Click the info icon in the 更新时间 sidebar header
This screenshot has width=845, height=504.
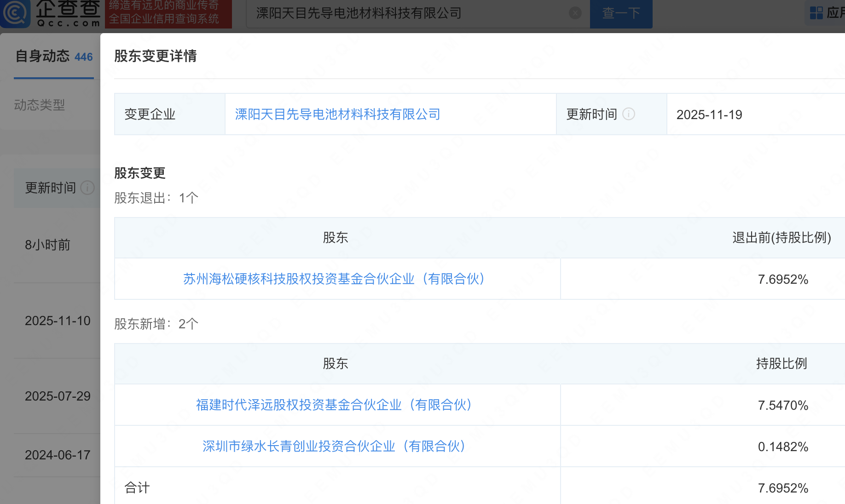(x=87, y=188)
